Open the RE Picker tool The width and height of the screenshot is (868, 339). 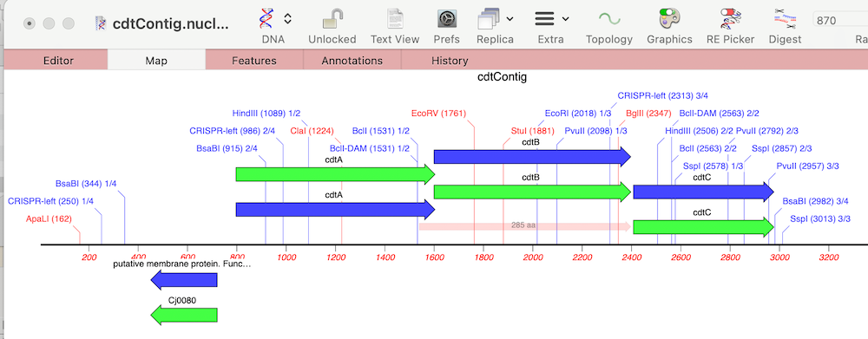(x=730, y=19)
